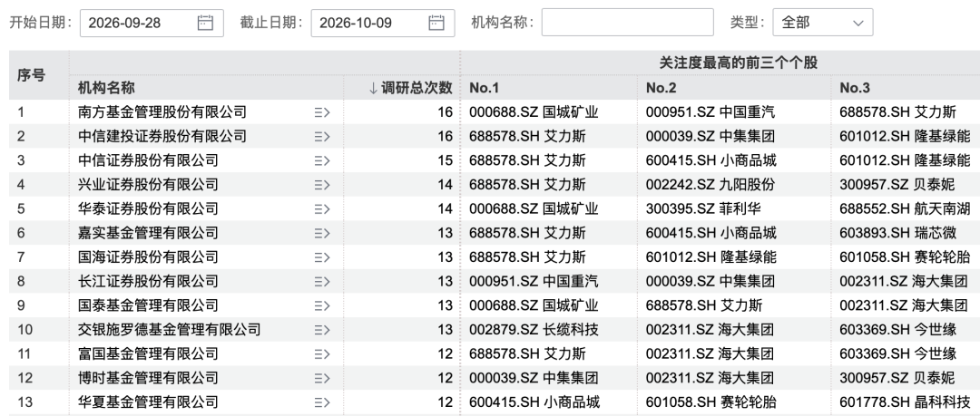Expand the 类型 dropdown showing 全部
The image size is (980, 416).
[x=822, y=23]
